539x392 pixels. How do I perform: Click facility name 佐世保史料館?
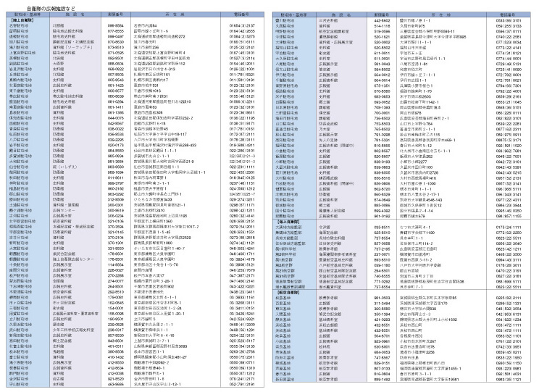pyautogui.click(x=330, y=243)
